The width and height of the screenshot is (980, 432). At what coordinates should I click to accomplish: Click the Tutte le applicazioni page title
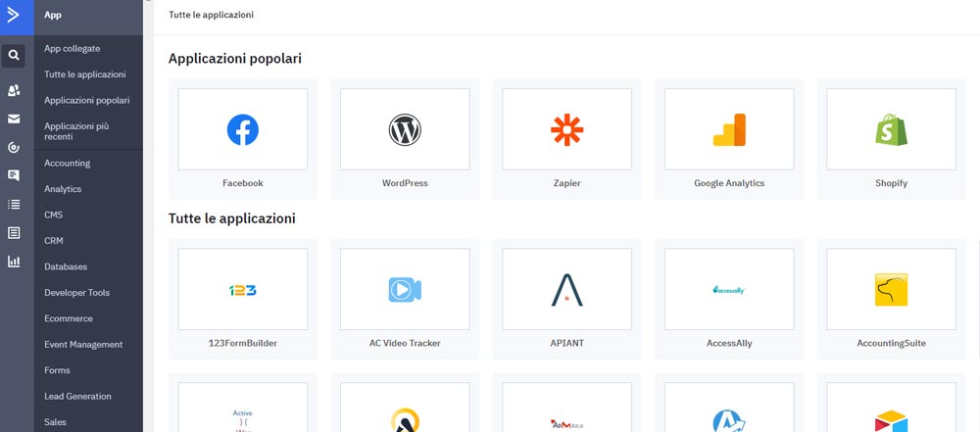coord(212,15)
